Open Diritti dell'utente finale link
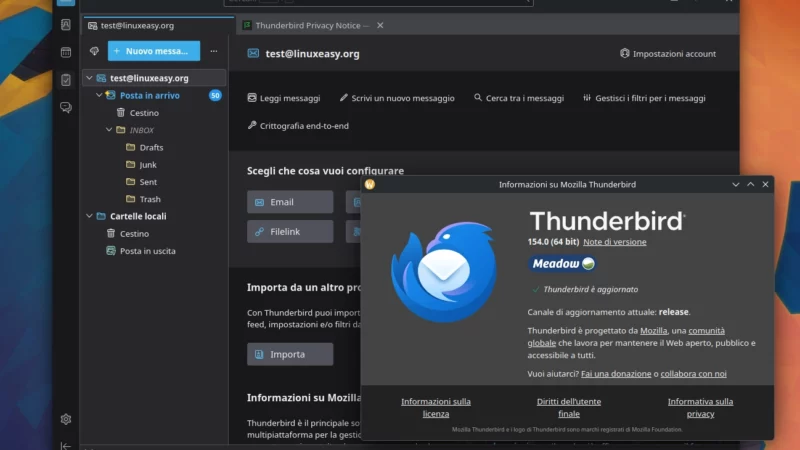The image size is (800, 450). tap(569, 408)
